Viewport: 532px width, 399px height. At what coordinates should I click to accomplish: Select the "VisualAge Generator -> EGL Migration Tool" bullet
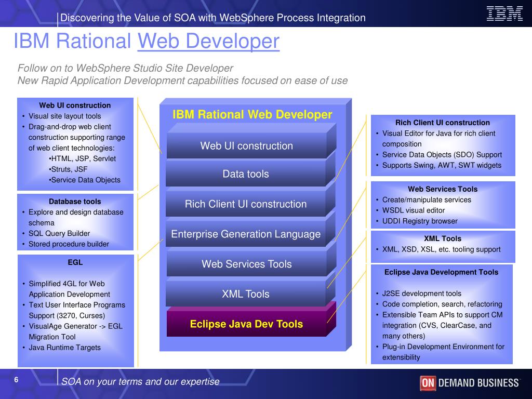(76, 331)
